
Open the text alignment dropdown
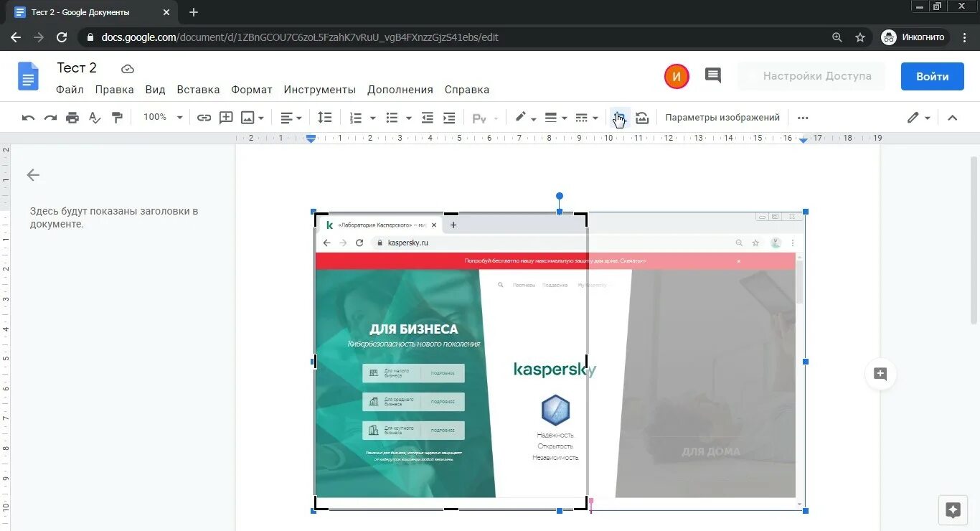pyautogui.click(x=291, y=118)
